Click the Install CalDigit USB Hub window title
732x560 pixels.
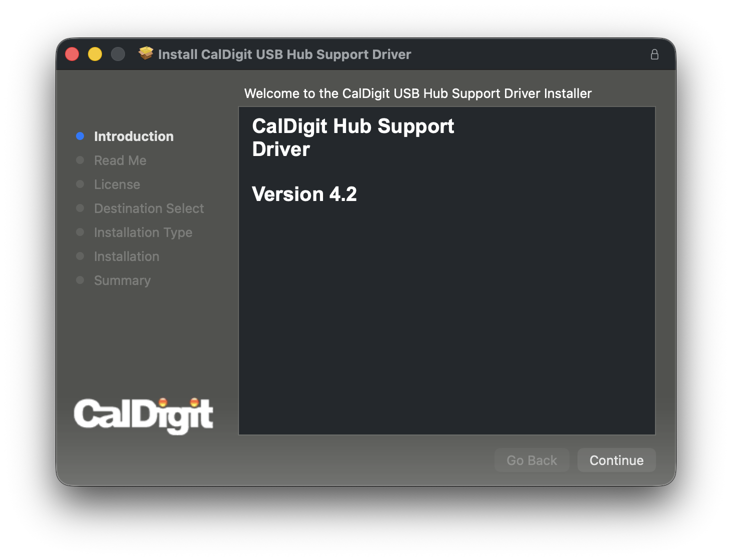[284, 54]
